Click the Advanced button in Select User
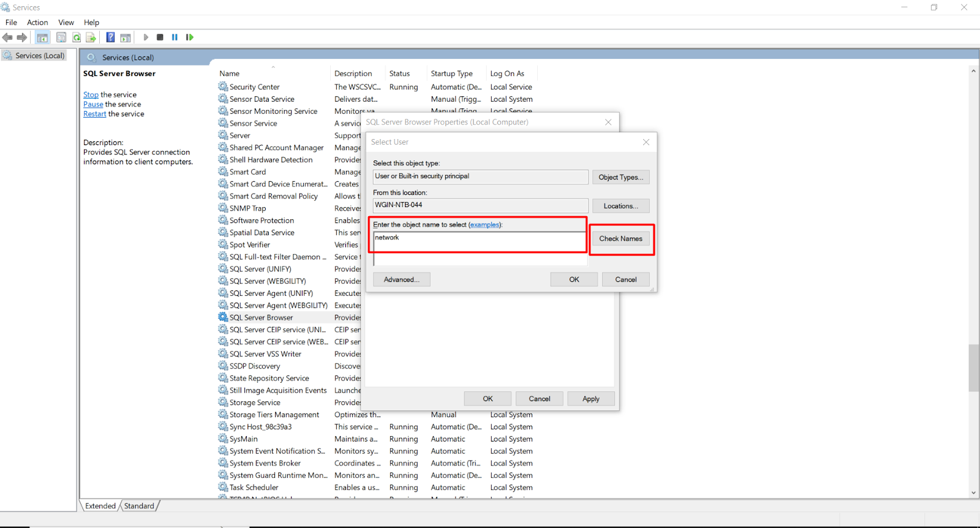This screenshot has width=980, height=528. [x=401, y=280]
